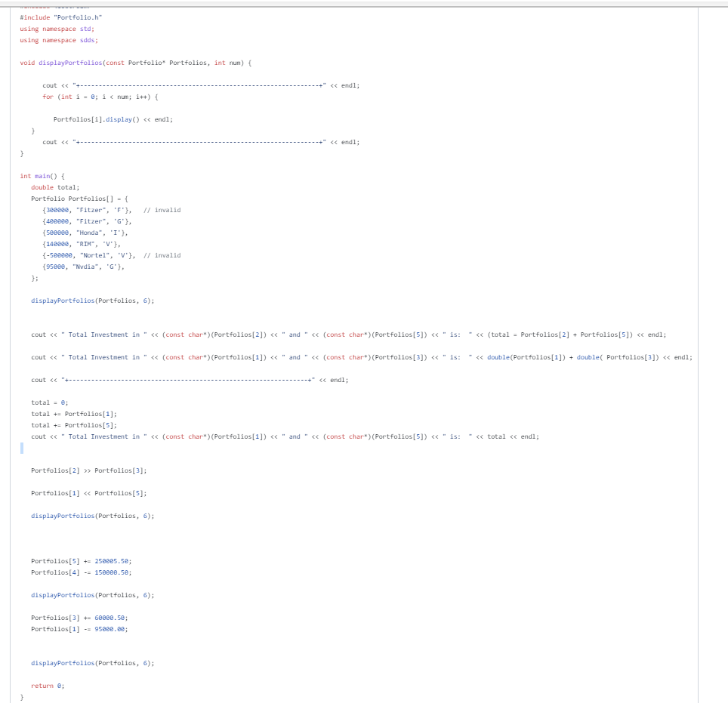Click the string literal "Fitzer"
This screenshot has width=728, height=703.
tap(88, 210)
